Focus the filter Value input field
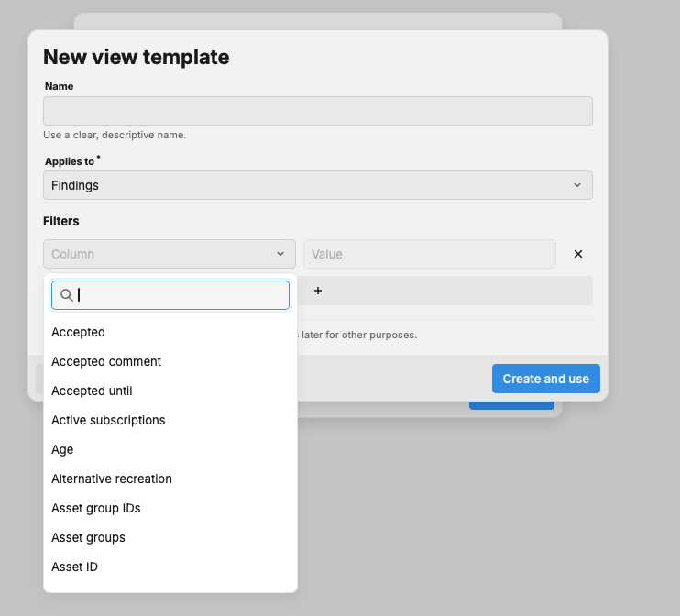 429,254
